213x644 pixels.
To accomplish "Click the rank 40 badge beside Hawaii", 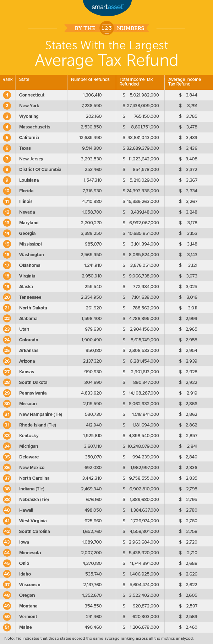I will click(7, 510).
